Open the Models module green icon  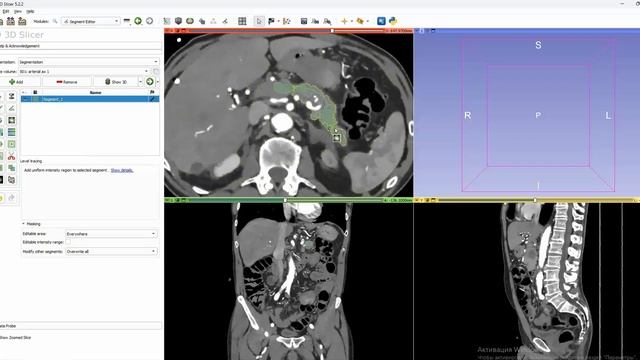pyautogui.click(x=190, y=21)
